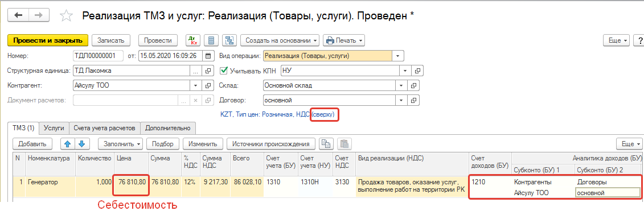Click Добавить row button
This screenshot has height=219, width=644.
[32, 144]
